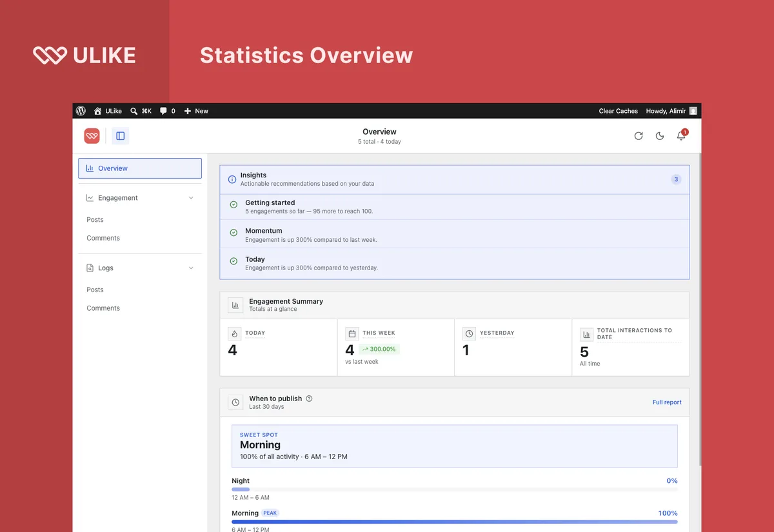
Task: Select the Getting started insight title
Action: coord(270,202)
